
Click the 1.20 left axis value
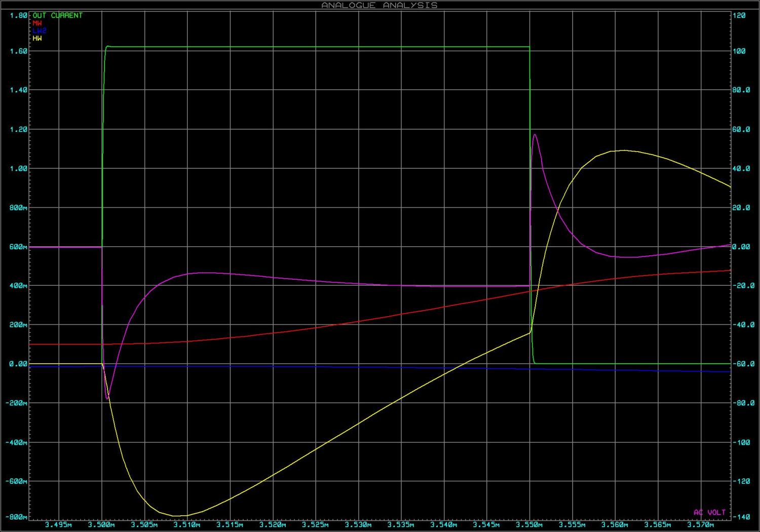pos(19,129)
